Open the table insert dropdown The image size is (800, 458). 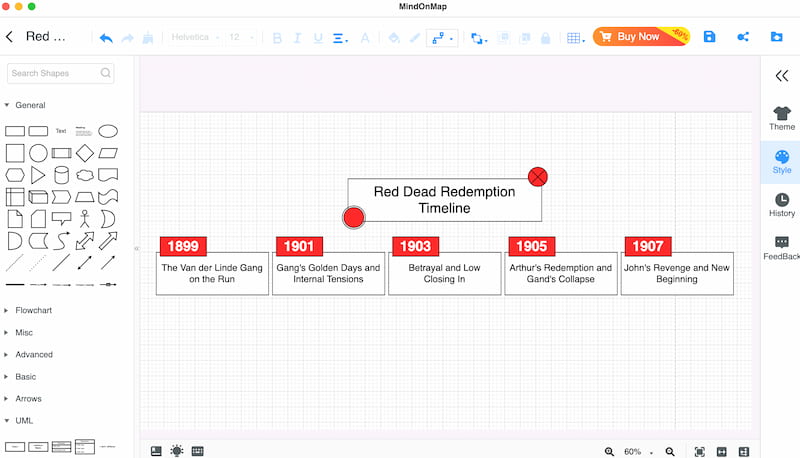pyautogui.click(x=576, y=38)
